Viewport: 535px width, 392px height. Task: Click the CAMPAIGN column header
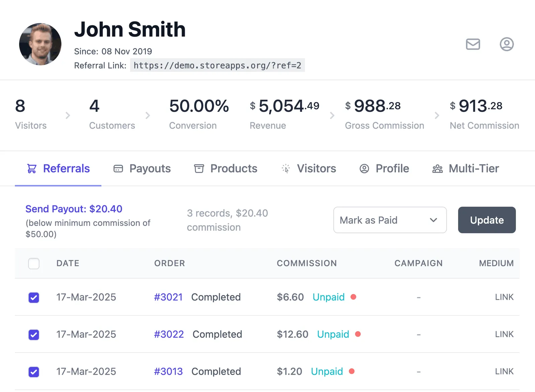click(419, 263)
